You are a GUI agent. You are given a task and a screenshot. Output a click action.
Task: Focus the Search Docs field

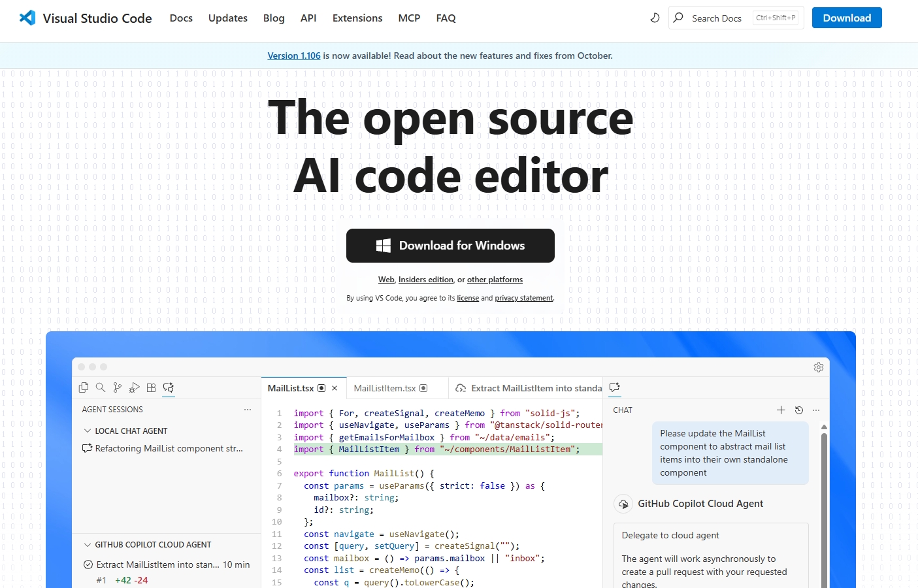click(x=717, y=18)
